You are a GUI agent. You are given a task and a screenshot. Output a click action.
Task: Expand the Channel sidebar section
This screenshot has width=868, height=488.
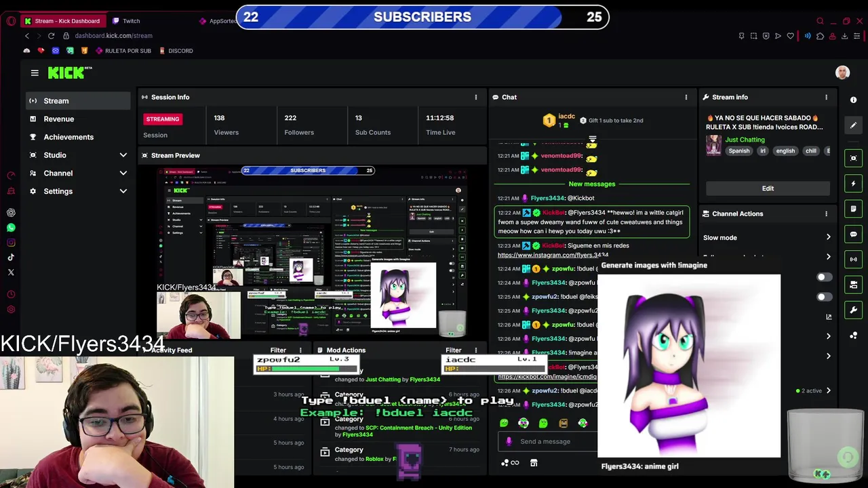[x=123, y=173]
